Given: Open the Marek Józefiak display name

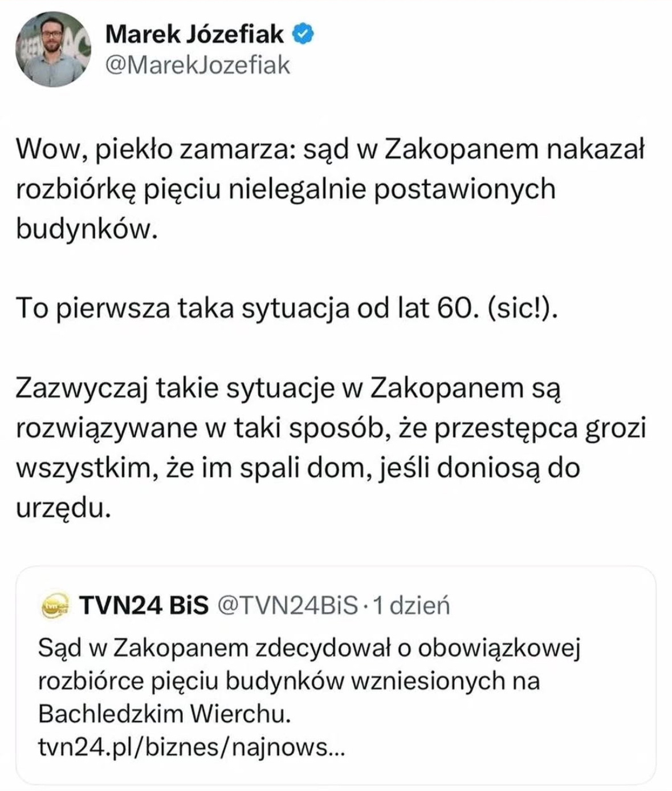Looking at the screenshot, I should 194,35.
